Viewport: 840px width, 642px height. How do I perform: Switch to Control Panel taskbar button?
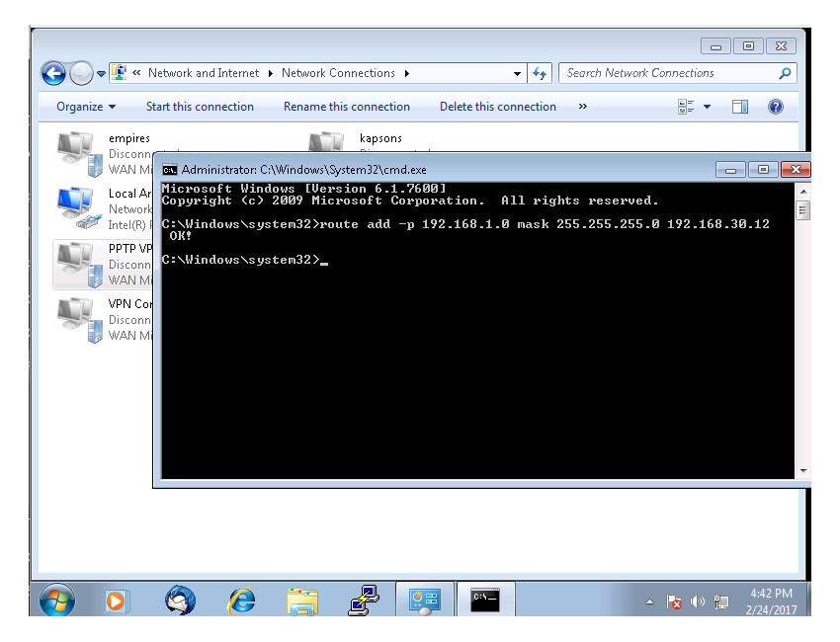coord(425,600)
